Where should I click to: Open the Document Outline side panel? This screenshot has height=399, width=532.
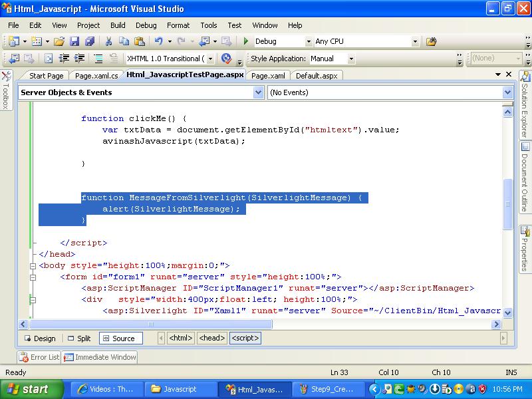tap(525, 177)
